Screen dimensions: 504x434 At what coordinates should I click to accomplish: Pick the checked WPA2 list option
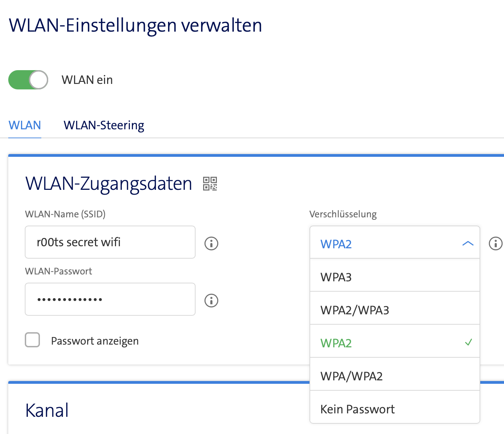pos(395,343)
